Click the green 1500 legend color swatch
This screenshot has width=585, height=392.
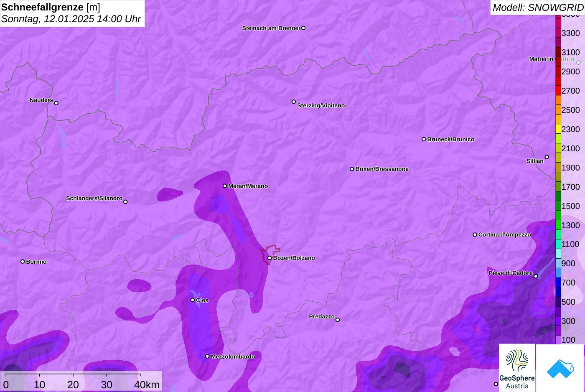tap(558, 206)
